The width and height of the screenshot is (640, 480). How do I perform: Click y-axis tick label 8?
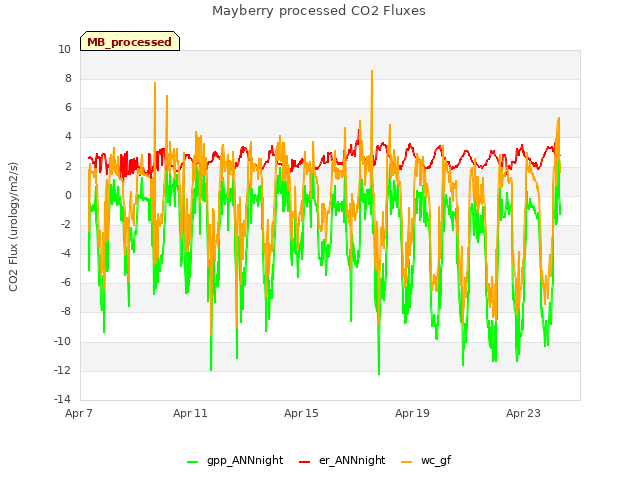(68, 78)
